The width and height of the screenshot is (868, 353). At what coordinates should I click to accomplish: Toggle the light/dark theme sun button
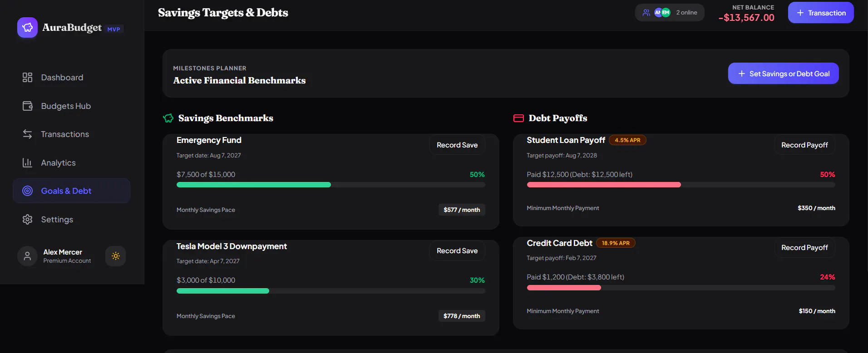pos(116,256)
